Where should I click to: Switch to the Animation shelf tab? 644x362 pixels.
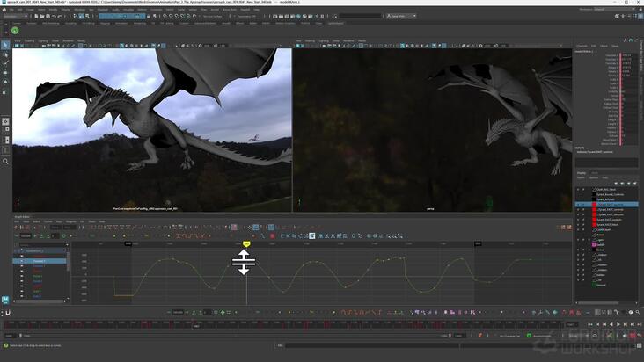click(x=121, y=24)
